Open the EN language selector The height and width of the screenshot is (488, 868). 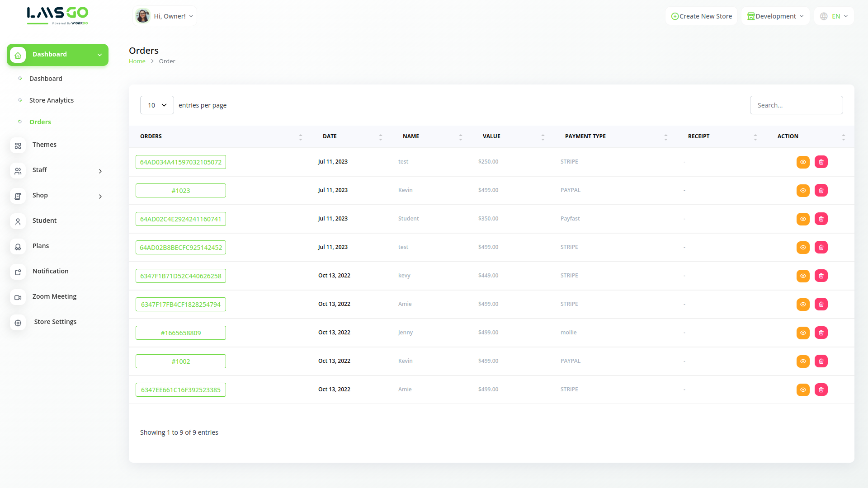tap(834, 16)
